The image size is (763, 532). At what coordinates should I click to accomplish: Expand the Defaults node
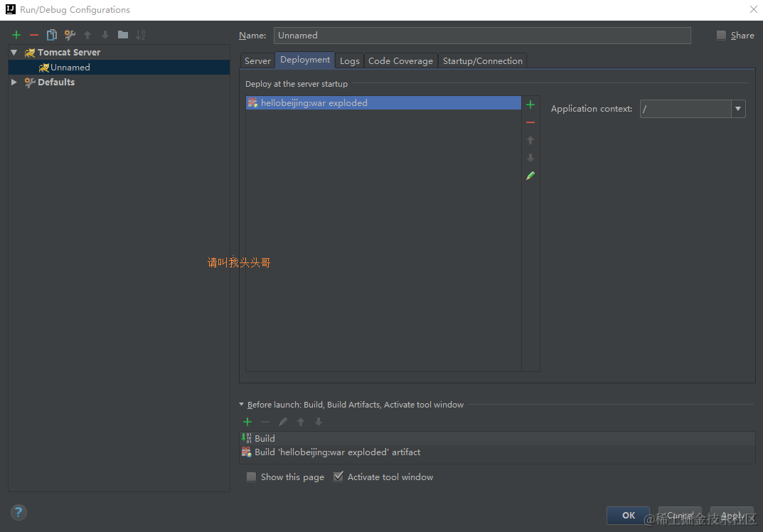click(14, 82)
